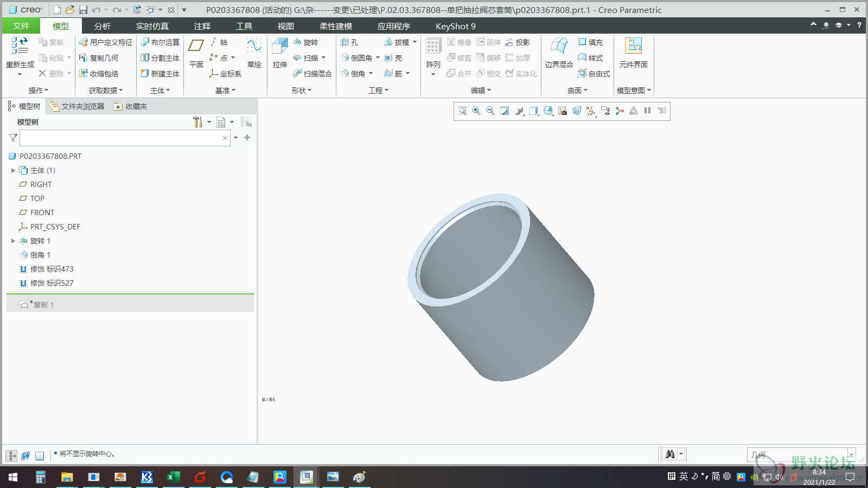Select the 旋转 (Revolve) feature tool
Screen dimensions: 868x488
(x=305, y=42)
